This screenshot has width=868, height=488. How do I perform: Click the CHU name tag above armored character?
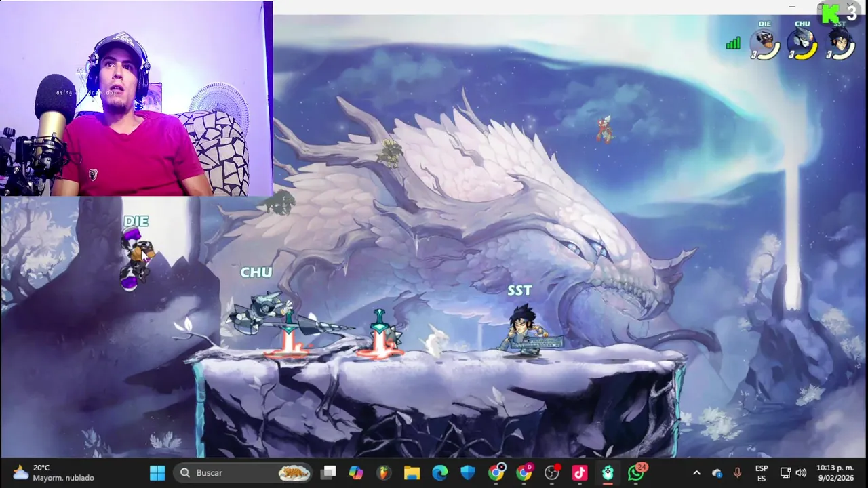coord(256,272)
